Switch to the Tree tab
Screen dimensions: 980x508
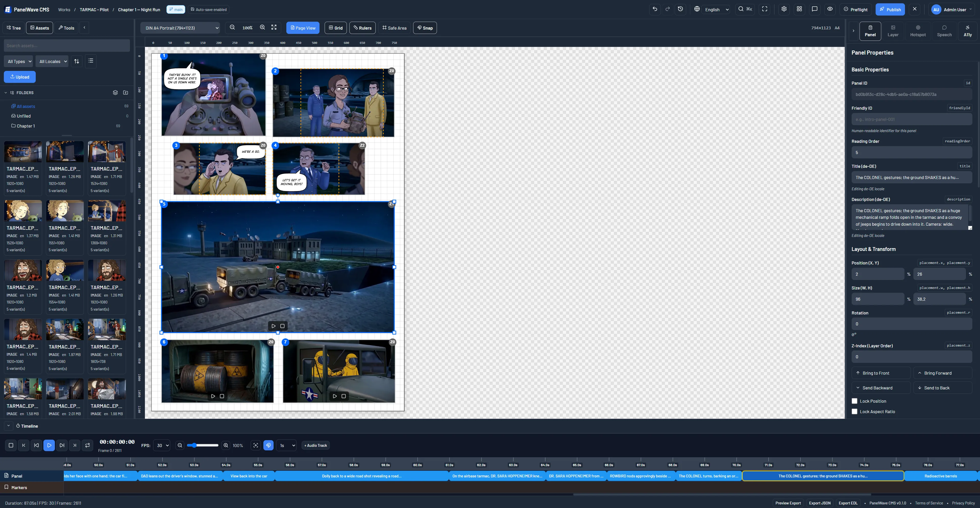[x=14, y=28]
